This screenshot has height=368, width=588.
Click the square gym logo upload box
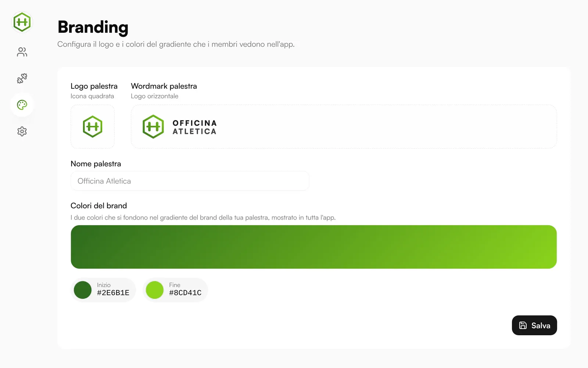(x=93, y=127)
